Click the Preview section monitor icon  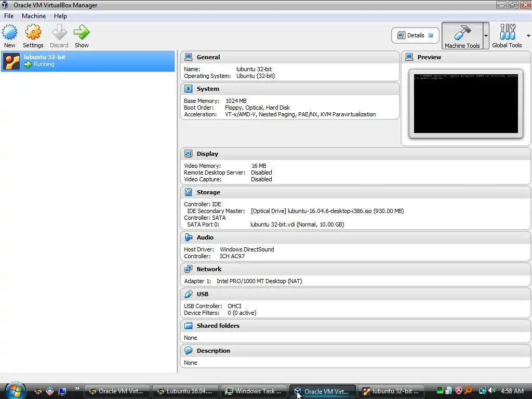(409, 57)
